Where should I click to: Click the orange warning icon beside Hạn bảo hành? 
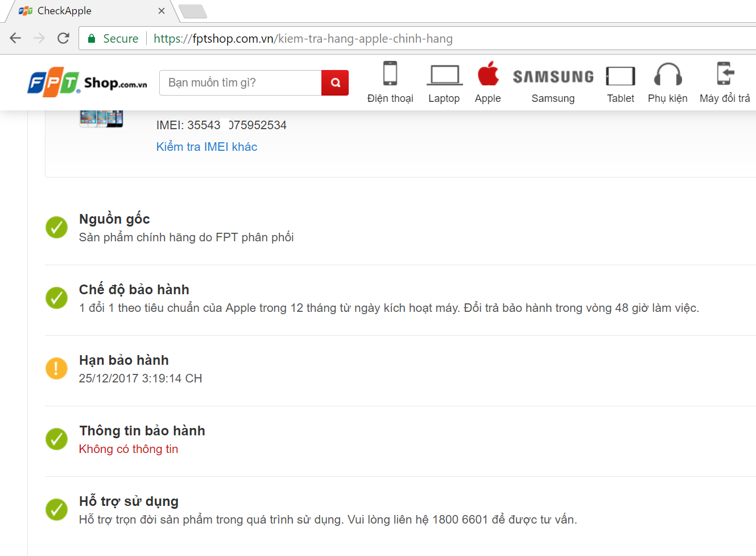56,368
